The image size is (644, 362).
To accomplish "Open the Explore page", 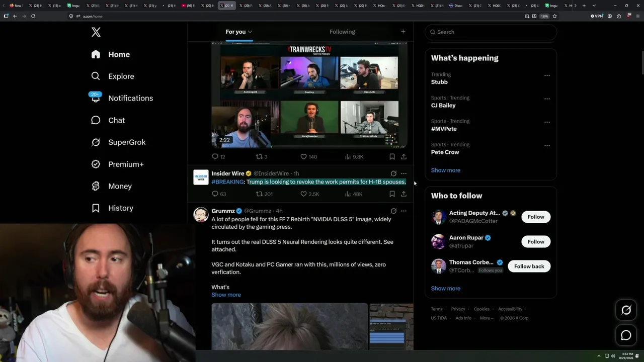I will click(x=113, y=76).
